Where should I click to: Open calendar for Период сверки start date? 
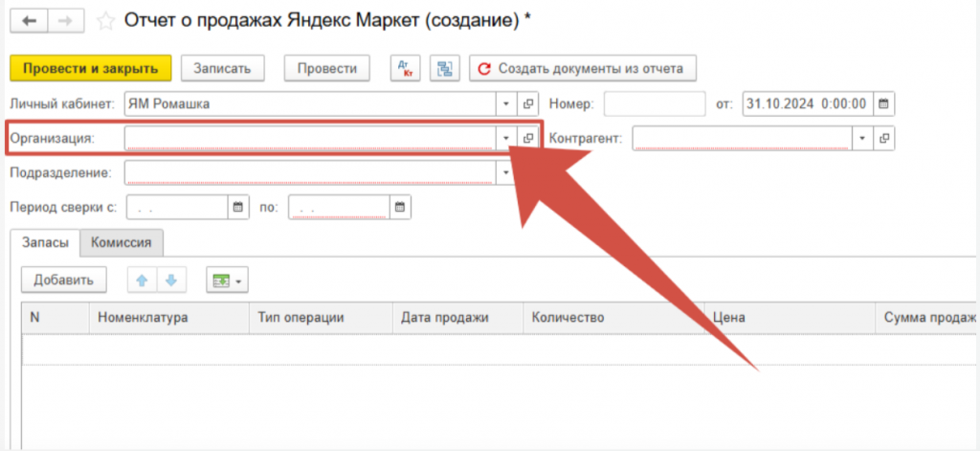pyautogui.click(x=237, y=207)
